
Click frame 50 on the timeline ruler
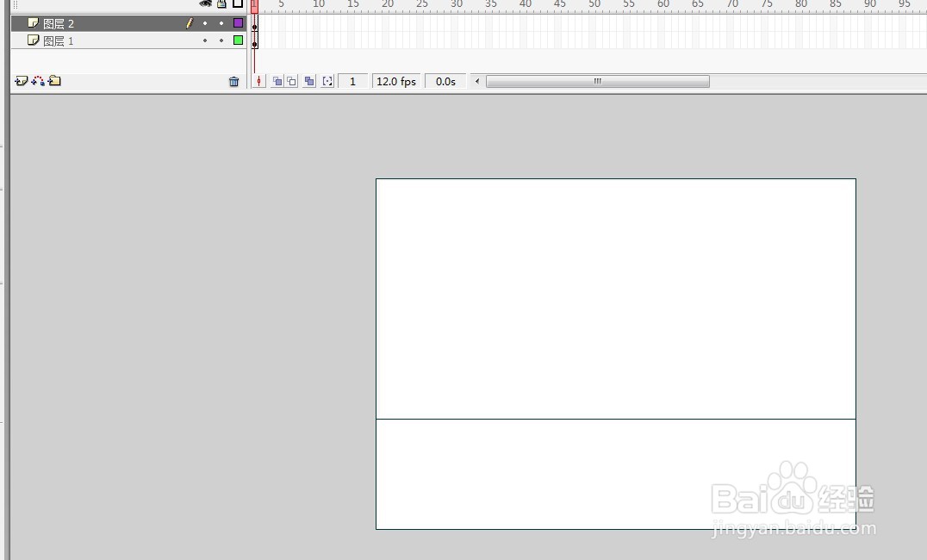tap(594, 4)
